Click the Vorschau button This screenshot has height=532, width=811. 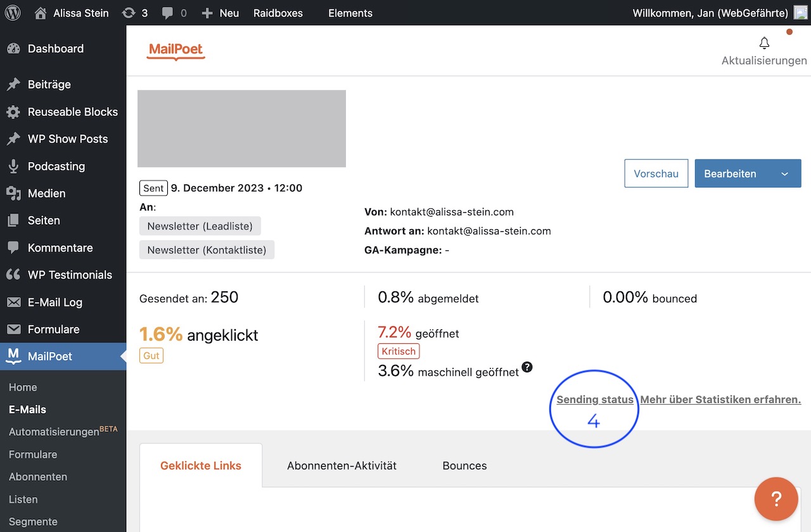656,174
